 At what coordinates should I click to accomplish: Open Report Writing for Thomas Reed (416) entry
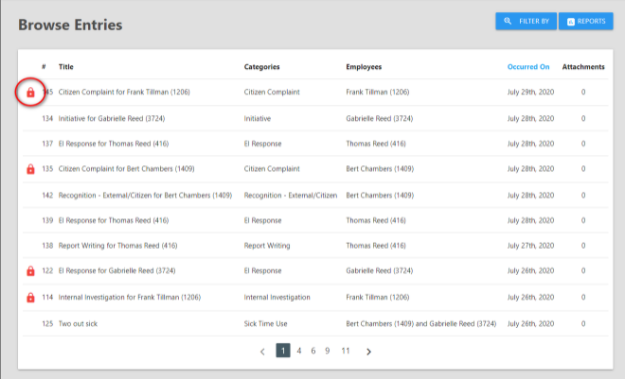(118, 245)
